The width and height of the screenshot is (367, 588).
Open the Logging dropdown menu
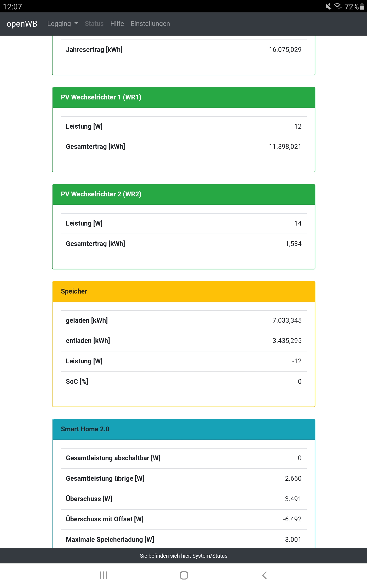62,24
